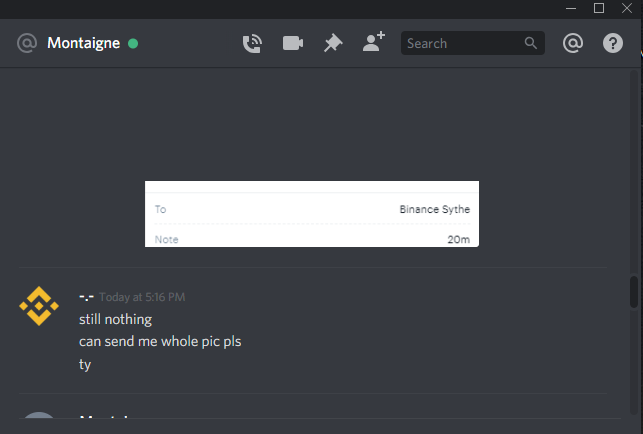
Task: Select the "can send me whole pic pls" message
Action: click(x=160, y=342)
